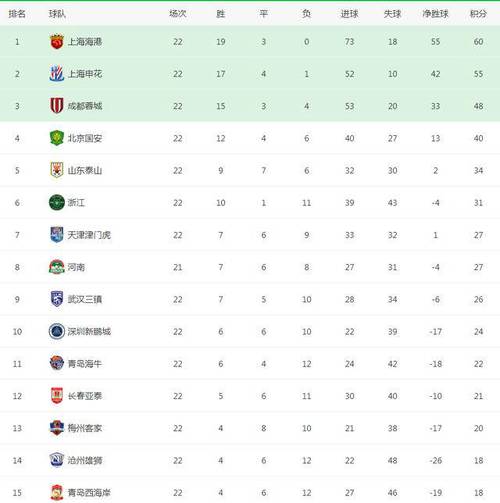The width and height of the screenshot is (500, 503).
Task: Sort by the 净胜球 goal difference header
Action: [435, 14]
